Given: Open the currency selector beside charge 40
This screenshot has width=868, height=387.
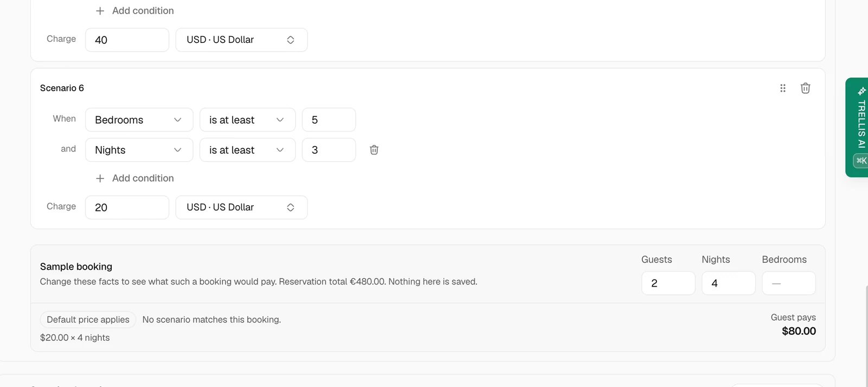Looking at the screenshot, I should 241,40.
